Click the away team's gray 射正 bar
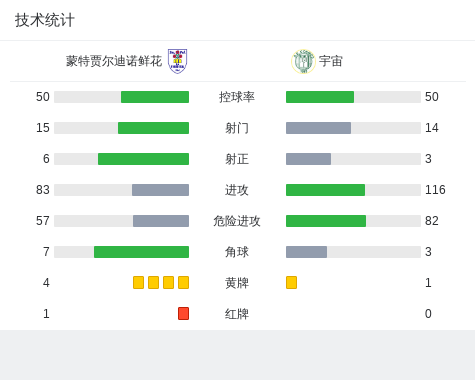The height and width of the screenshot is (380, 475). 308,159
